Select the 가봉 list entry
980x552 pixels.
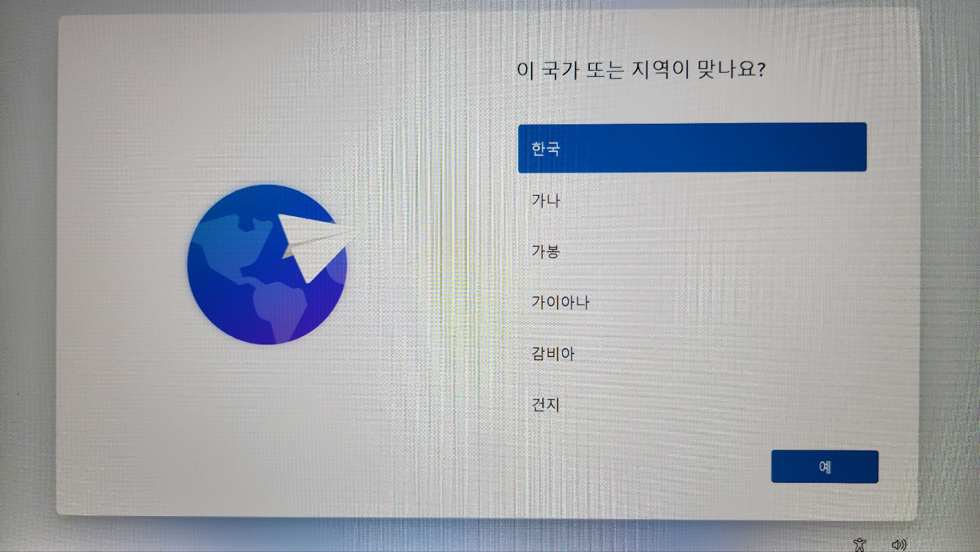tap(692, 251)
